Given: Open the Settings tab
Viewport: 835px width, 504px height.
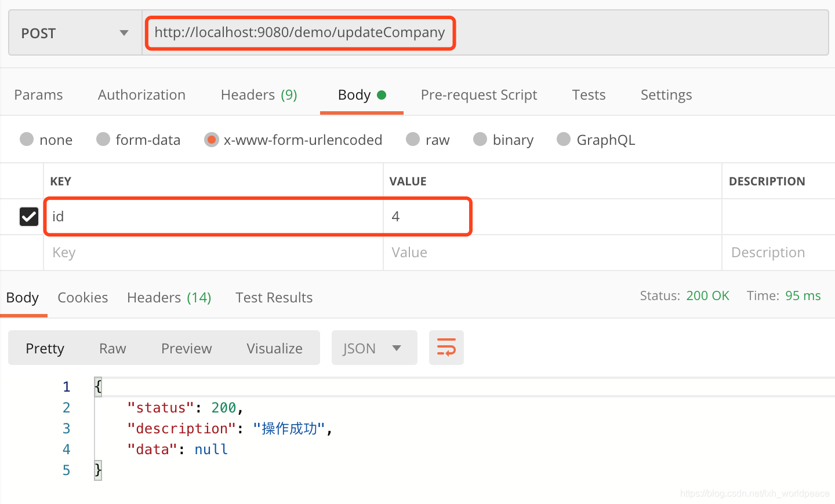Looking at the screenshot, I should click(666, 95).
